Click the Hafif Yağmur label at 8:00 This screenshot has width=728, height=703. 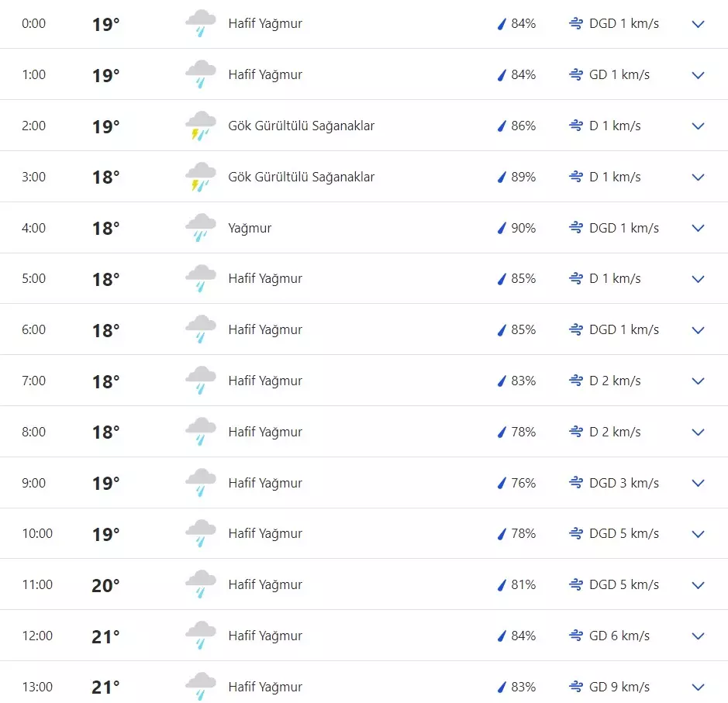tap(265, 432)
